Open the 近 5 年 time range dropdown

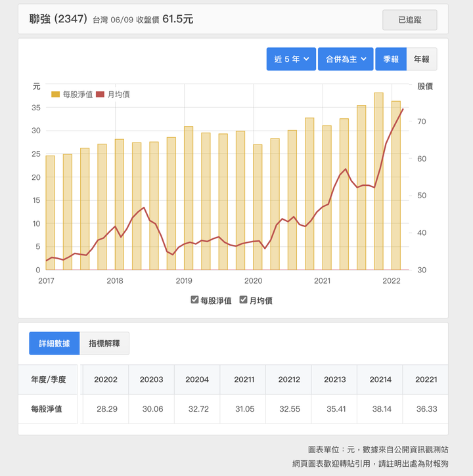click(291, 59)
